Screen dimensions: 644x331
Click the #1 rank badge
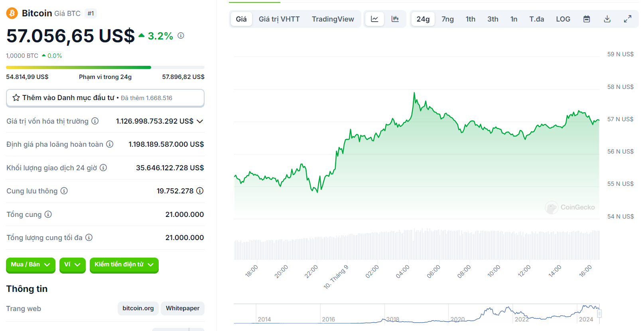point(91,14)
